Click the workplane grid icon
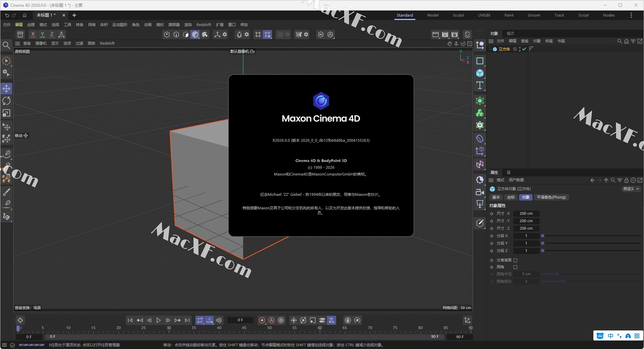This screenshot has width=644, height=349. (x=258, y=34)
